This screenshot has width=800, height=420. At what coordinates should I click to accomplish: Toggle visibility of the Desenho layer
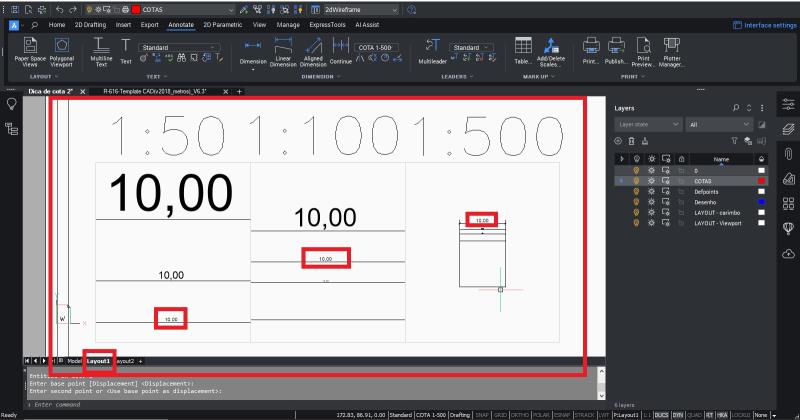tap(635, 201)
